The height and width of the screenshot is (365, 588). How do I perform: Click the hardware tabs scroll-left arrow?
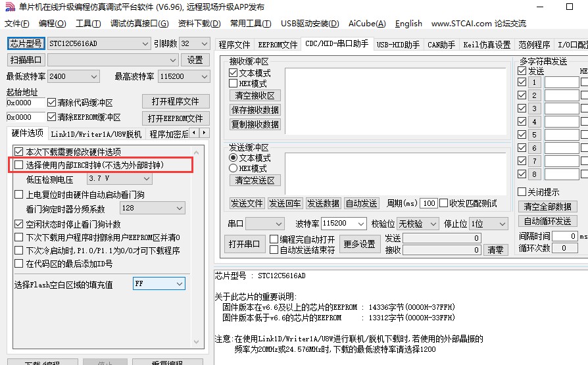[x=194, y=132]
